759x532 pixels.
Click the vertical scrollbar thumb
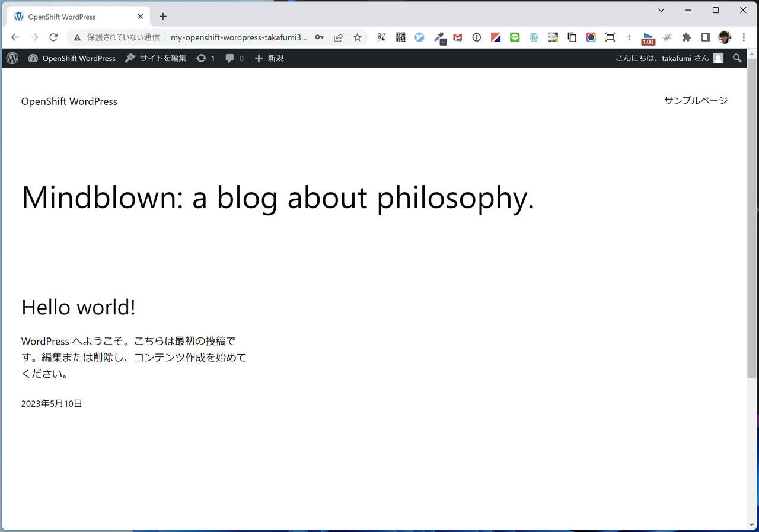coord(752,218)
